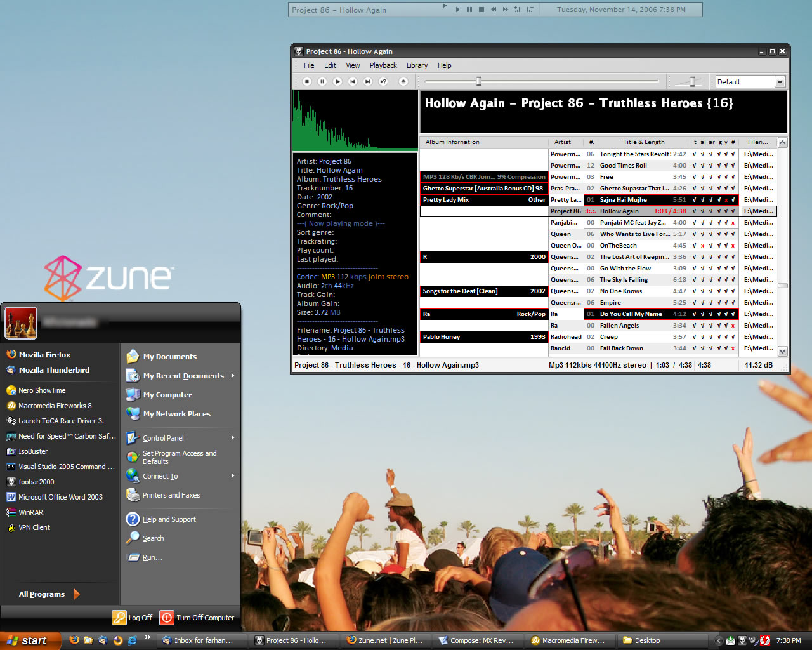
Task: Launch Mozilla Firefox from the Start menu
Action: (x=44, y=355)
